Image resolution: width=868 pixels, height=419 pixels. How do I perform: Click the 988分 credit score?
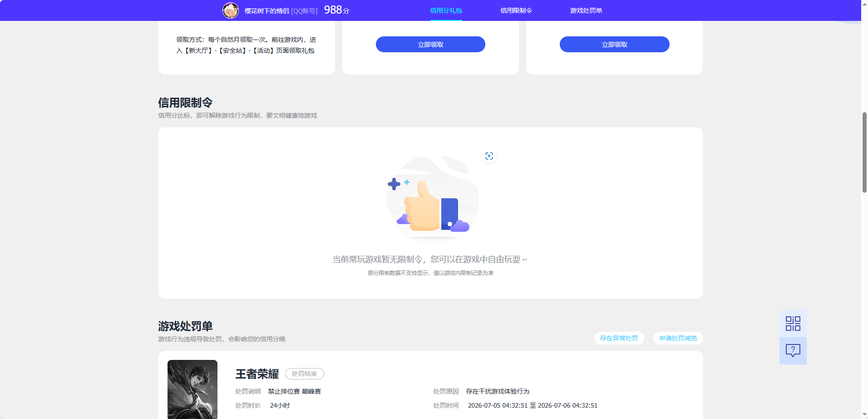(336, 10)
